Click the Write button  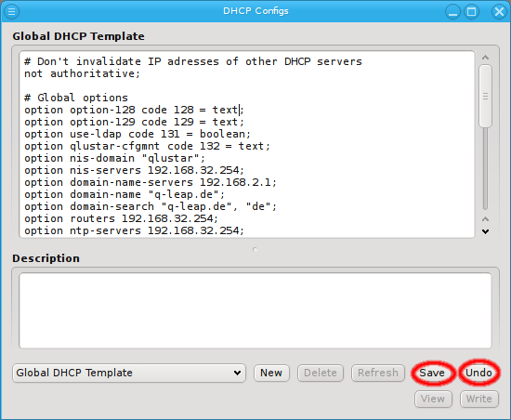(x=479, y=399)
